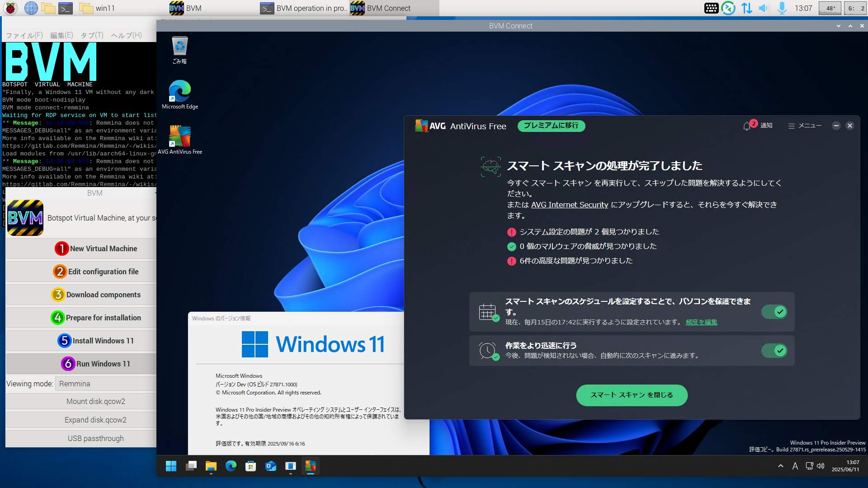This screenshot has width=868, height=488.
Task: Open the Raspberry Pi main menu
Action: 10,8
